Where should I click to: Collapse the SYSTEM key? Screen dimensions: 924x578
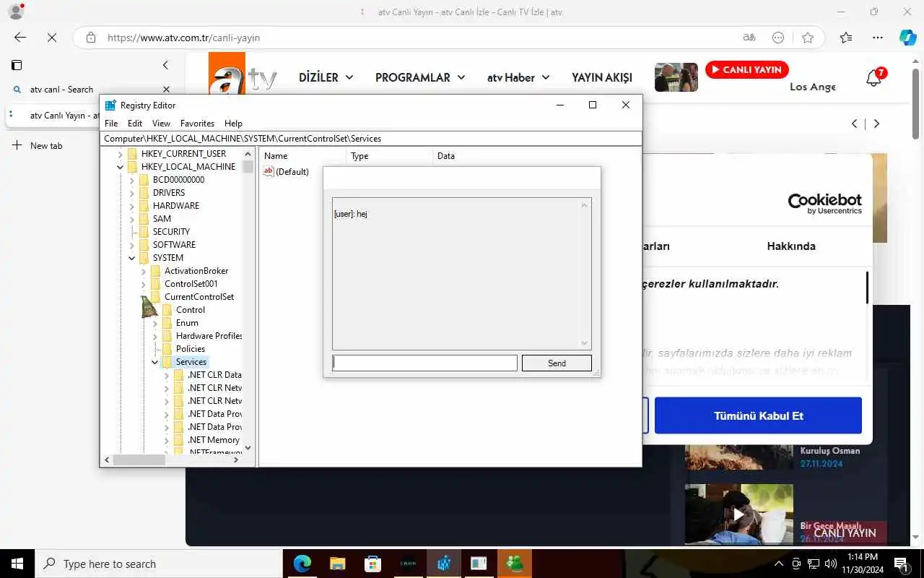point(132,258)
